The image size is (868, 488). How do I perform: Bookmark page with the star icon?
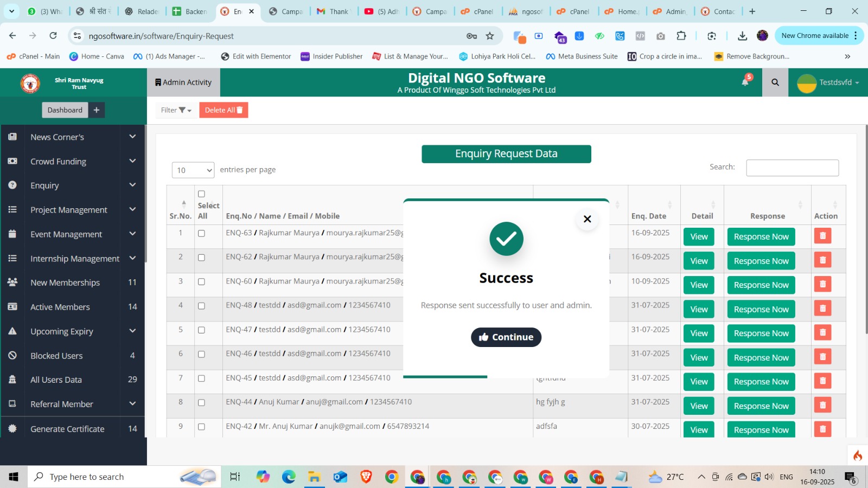coord(490,36)
